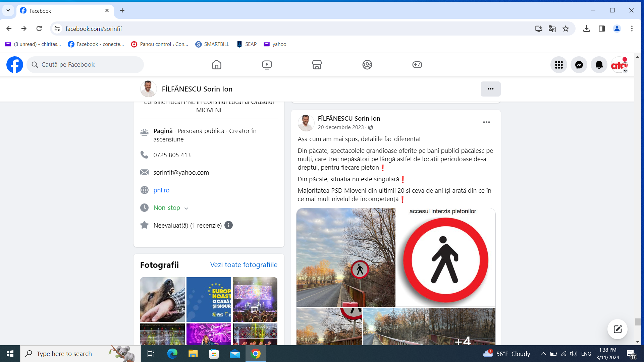
Task: Toggle Chrome side panel button
Action: click(601, 29)
